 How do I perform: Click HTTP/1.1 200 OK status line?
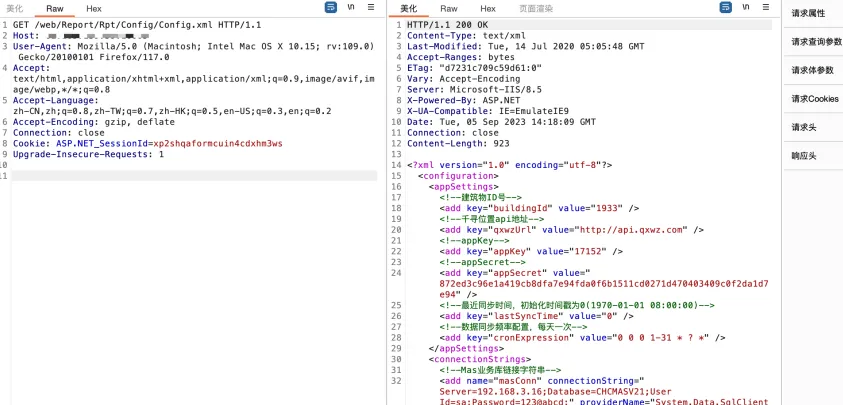point(448,25)
